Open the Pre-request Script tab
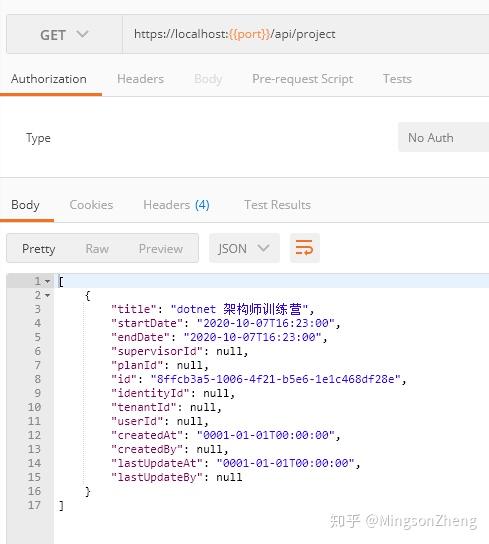 302,79
